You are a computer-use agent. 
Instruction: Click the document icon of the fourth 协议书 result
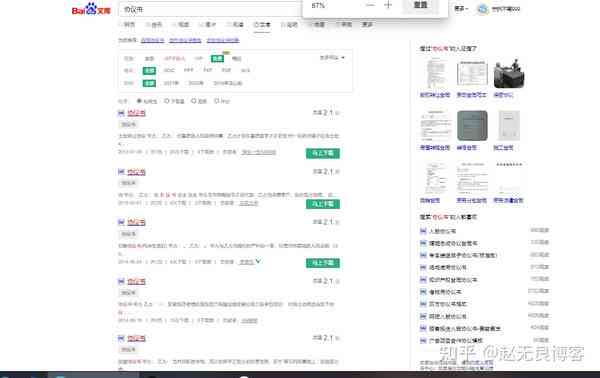(x=121, y=281)
